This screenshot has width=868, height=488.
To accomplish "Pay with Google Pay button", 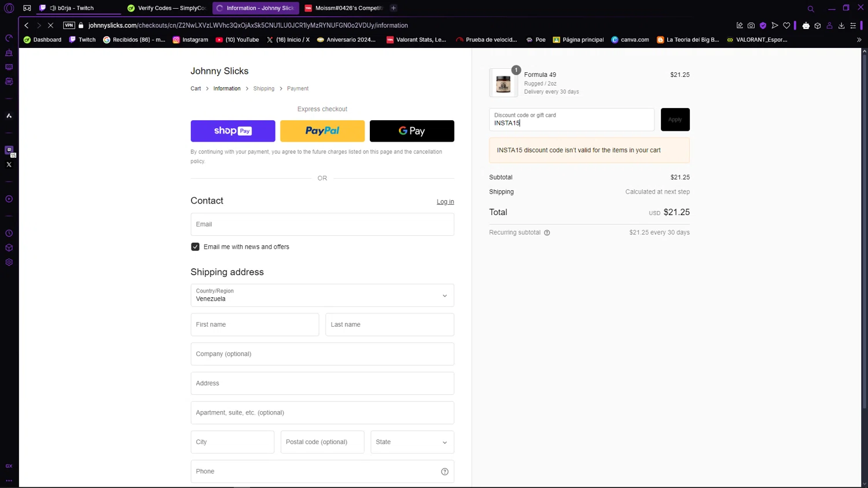I will click(x=412, y=131).
